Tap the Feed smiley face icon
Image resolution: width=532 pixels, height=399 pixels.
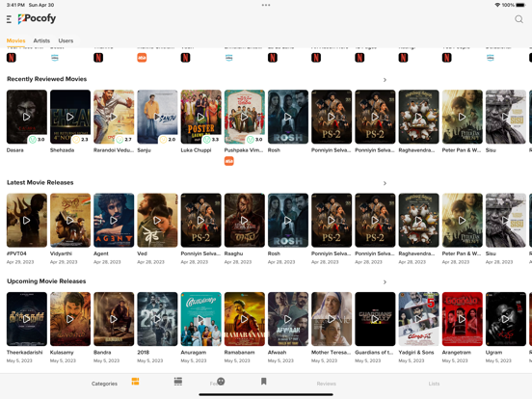(221, 382)
